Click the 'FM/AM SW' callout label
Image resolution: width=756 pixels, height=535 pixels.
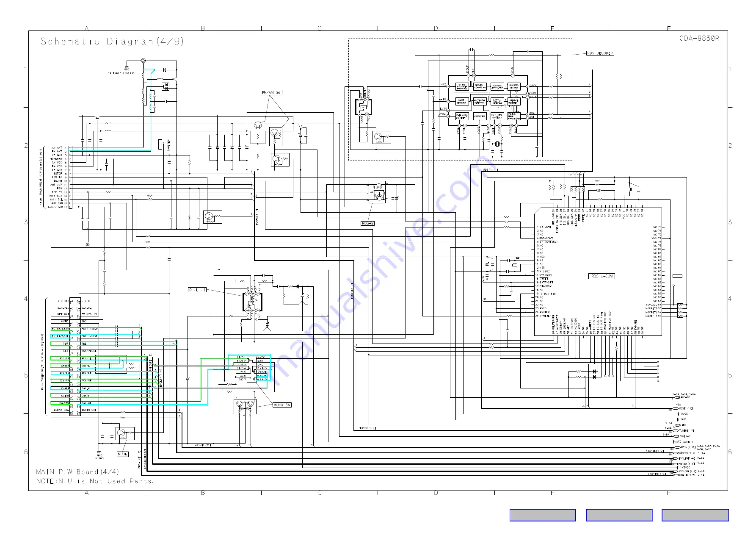(271, 92)
